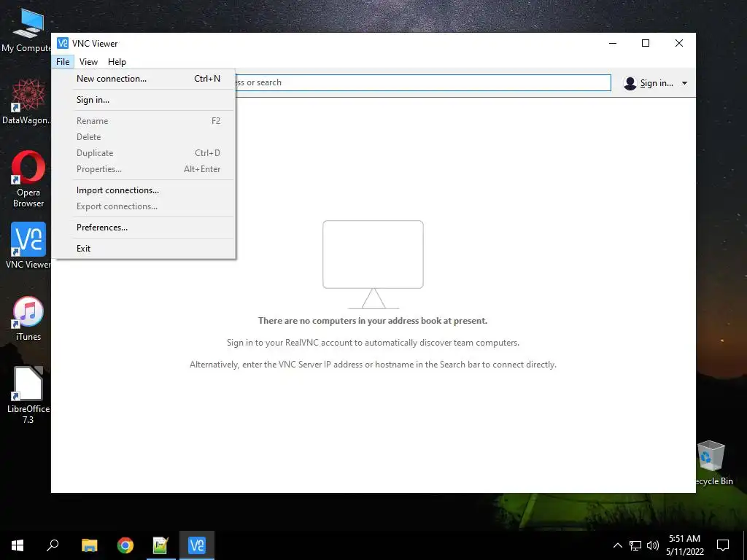Image resolution: width=747 pixels, height=560 pixels.
Task: Click the grayed Export connections... entry
Action: point(144,206)
